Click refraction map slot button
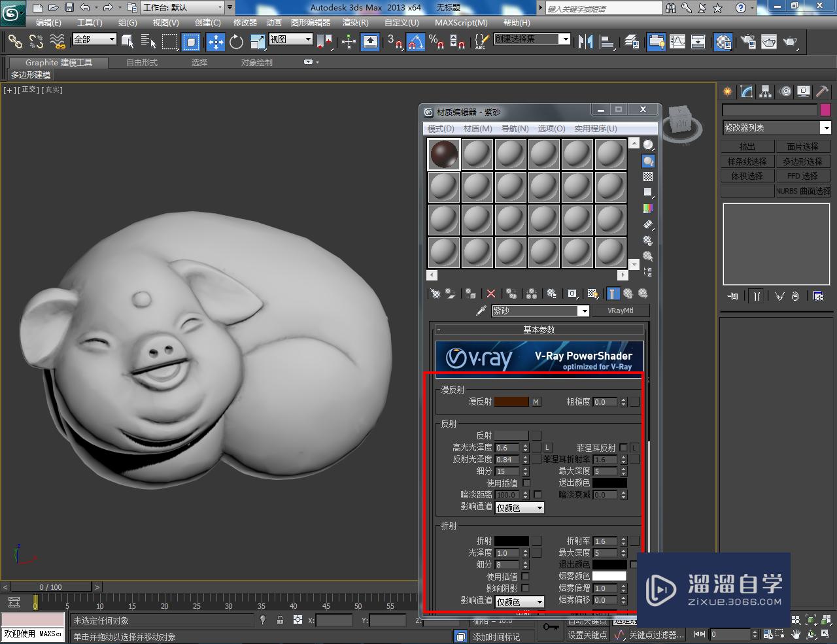 pos(536,541)
